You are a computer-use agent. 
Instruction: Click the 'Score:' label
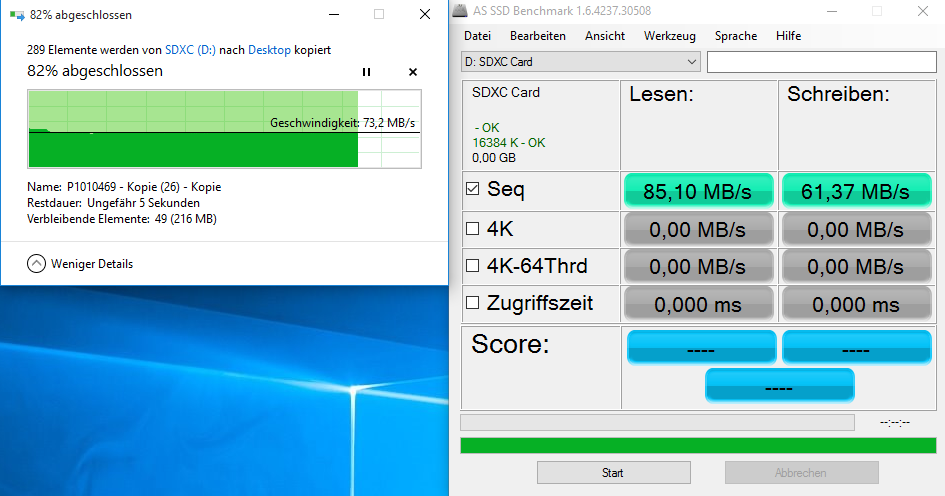[510, 344]
